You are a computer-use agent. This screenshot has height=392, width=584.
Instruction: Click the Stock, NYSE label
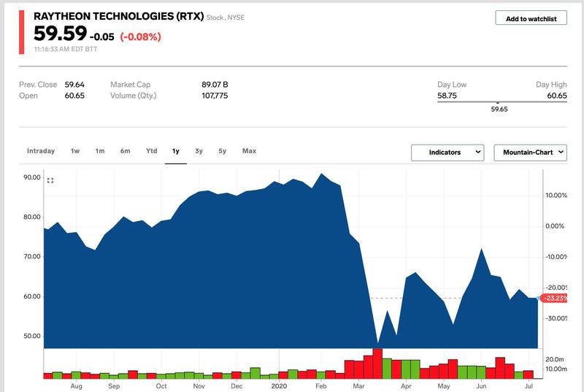click(226, 18)
